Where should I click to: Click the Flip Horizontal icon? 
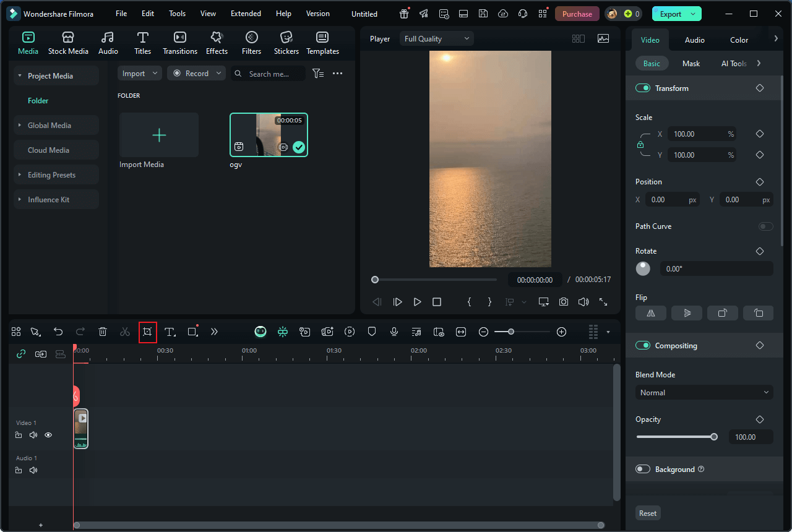(650, 313)
